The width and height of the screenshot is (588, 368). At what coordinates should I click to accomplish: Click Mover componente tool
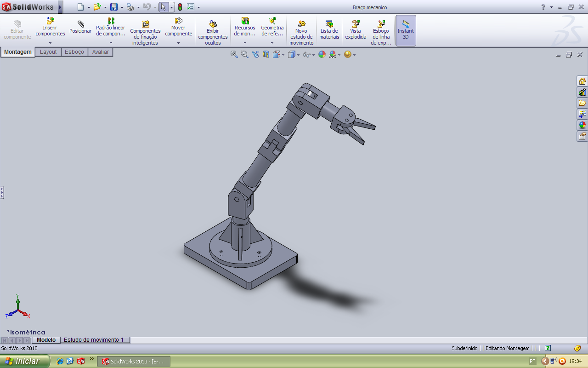(x=179, y=27)
